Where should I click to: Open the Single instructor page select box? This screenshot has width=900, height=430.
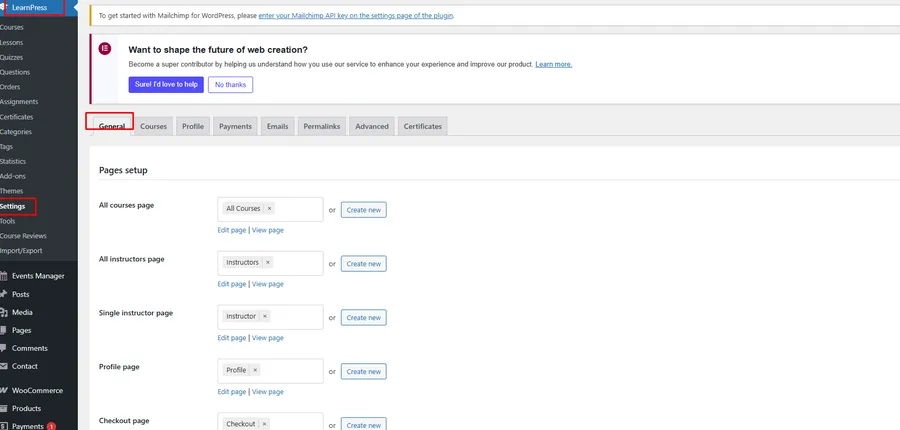click(x=270, y=317)
